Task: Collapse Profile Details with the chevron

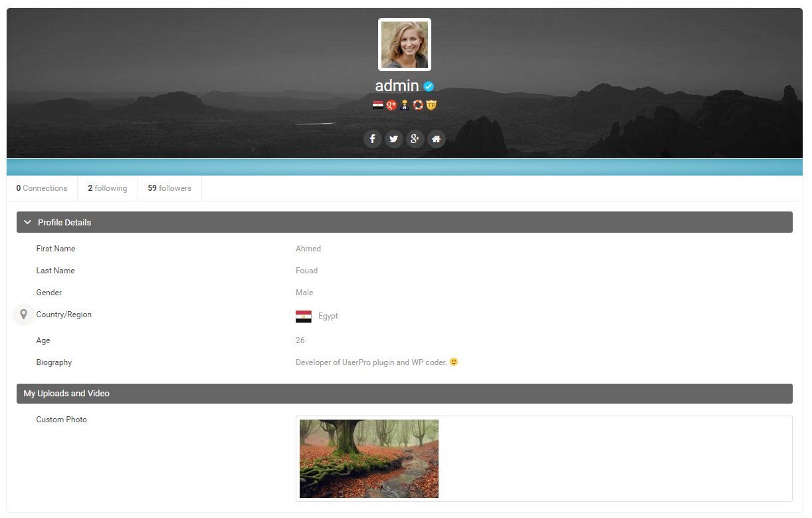Action: [27, 222]
